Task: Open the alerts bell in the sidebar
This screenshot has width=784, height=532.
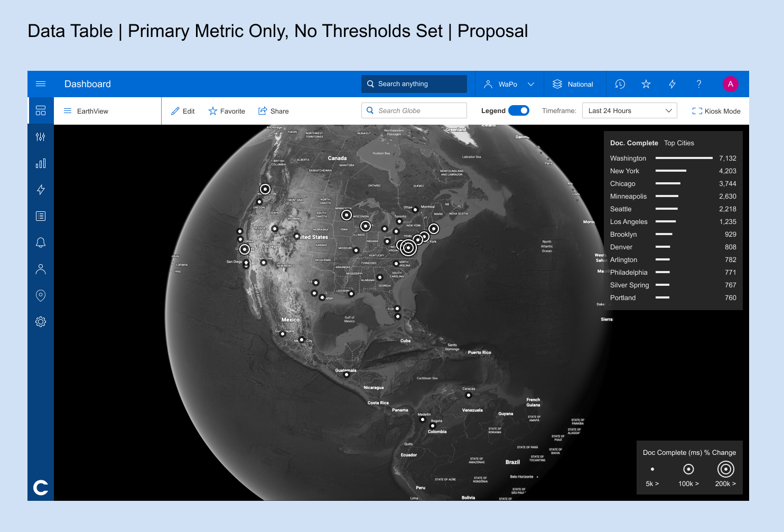Action: (x=41, y=242)
